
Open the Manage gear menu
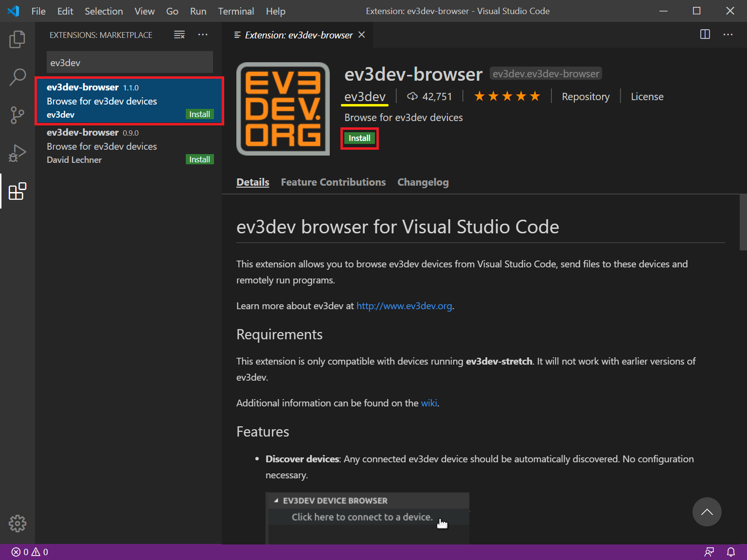pos(18,524)
